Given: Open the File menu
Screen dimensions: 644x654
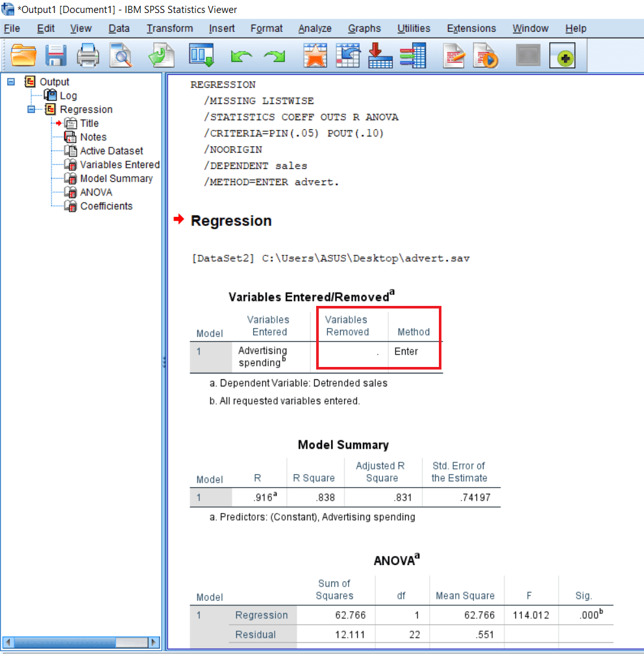Looking at the screenshot, I should click(12, 29).
